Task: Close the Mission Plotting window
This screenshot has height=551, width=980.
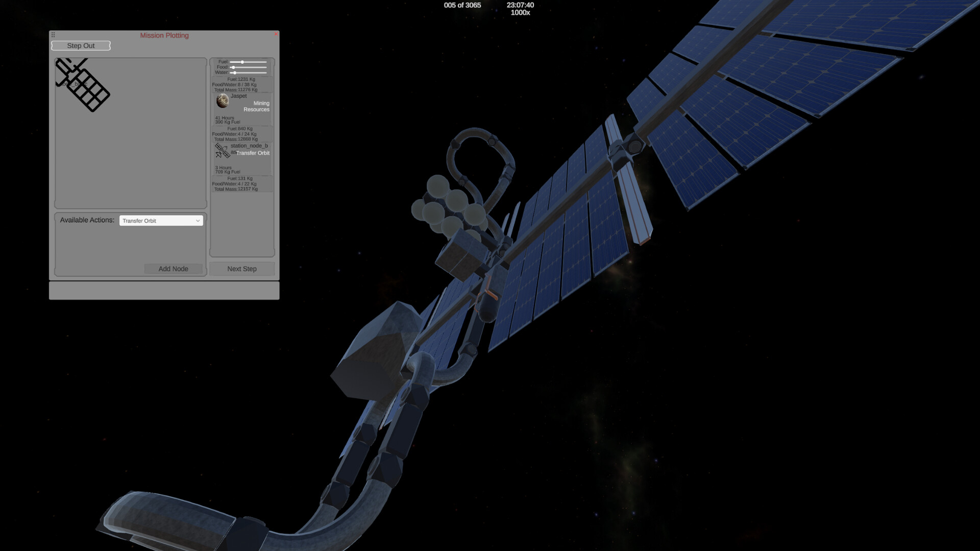Action: tap(276, 34)
